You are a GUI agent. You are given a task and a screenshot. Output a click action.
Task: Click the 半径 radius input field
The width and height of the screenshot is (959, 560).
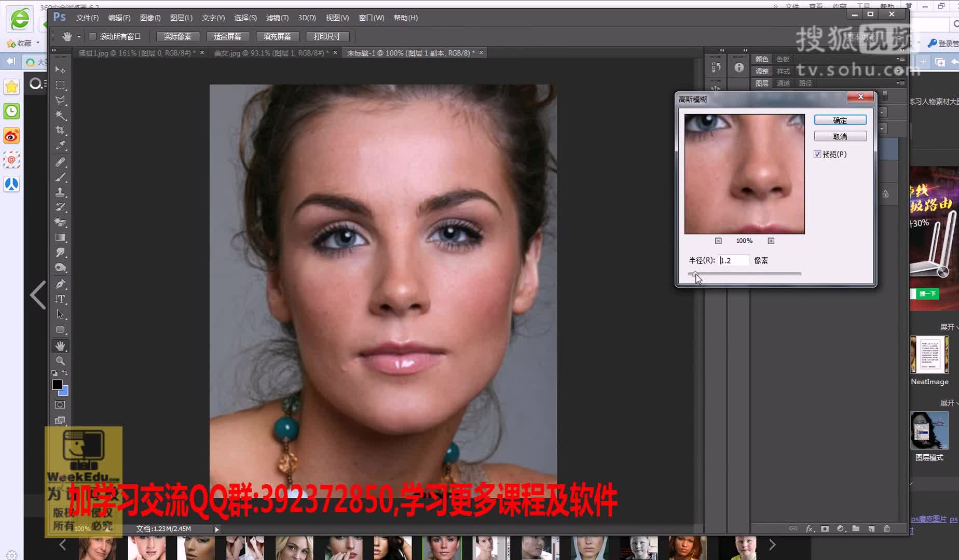coord(734,260)
